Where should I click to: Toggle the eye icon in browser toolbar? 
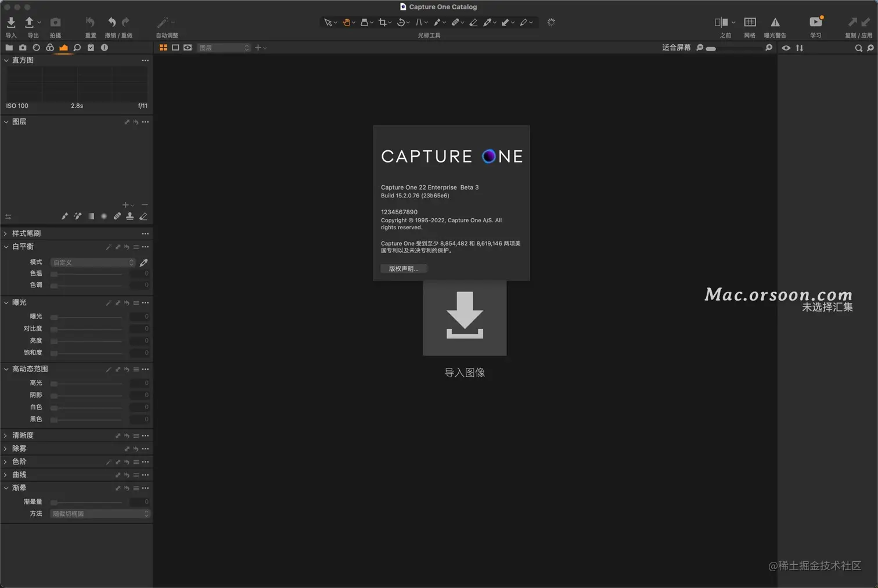pos(786,48)
